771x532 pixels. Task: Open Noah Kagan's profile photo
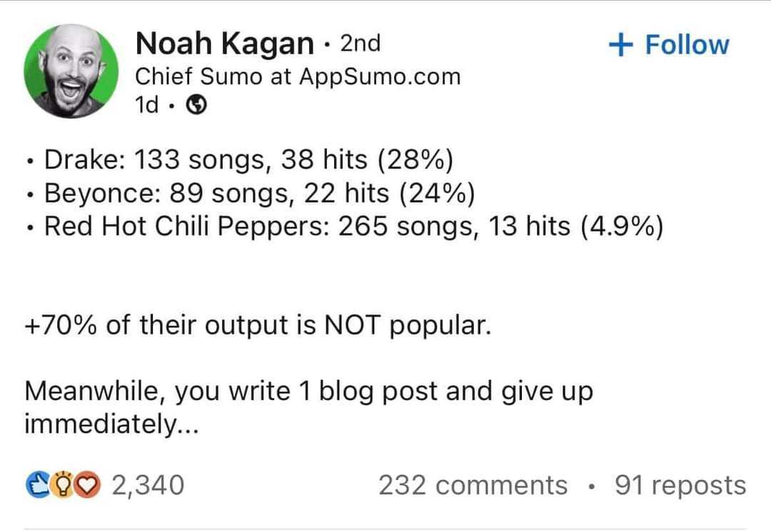70,71
